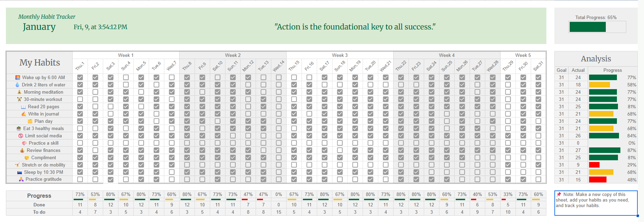Click the sunrise icon beside Wake up
Screen dimensions: 644x222
[x=18, y=77]
